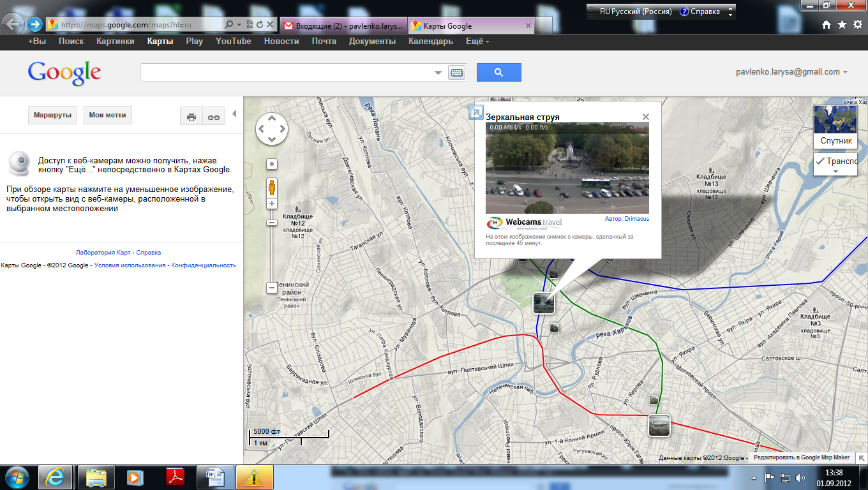This screenshot has width=868, height=490.
Task: Click the Google logo
Action: pos(64,72)
